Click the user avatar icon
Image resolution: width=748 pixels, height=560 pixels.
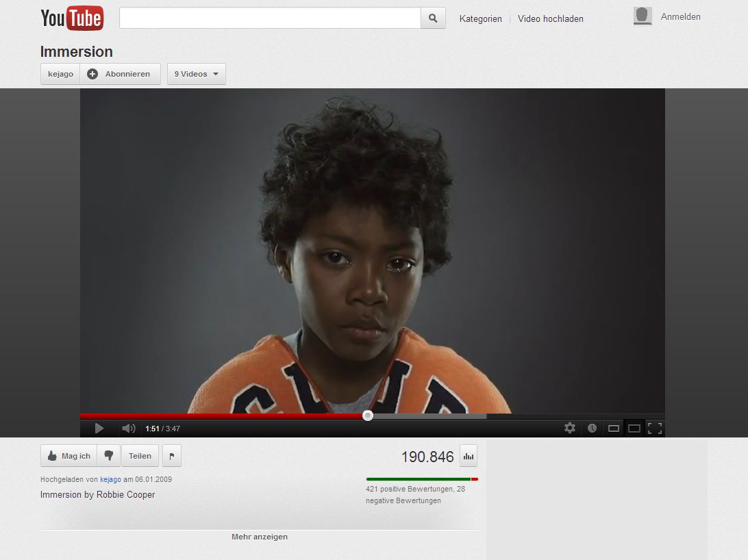tap(643, 16)
